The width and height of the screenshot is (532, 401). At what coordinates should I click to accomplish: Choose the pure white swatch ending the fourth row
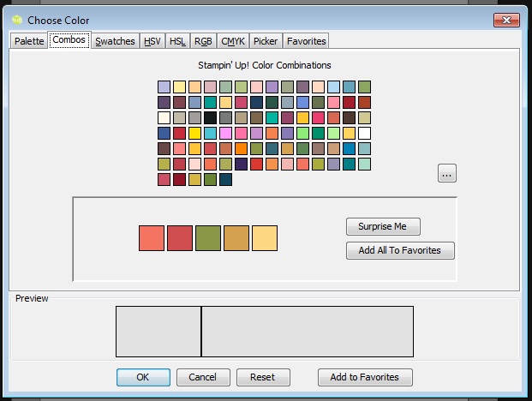point(364,134)
